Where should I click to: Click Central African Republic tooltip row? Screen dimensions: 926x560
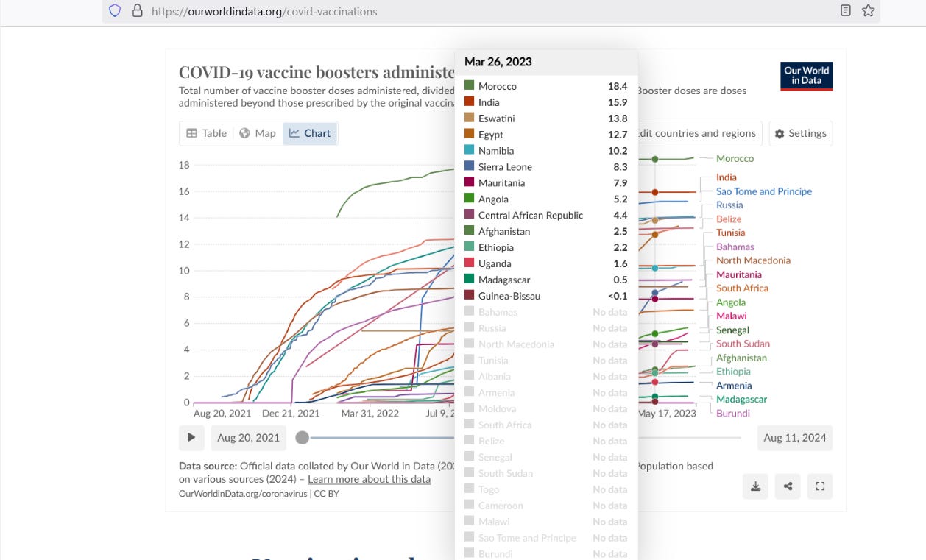pyautogui.click(x=546, y=216)
